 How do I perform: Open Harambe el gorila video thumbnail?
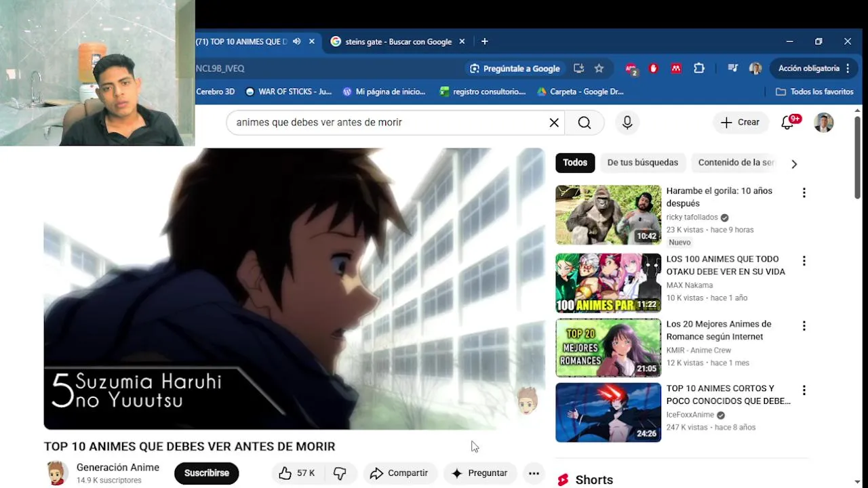coord(608,215)
